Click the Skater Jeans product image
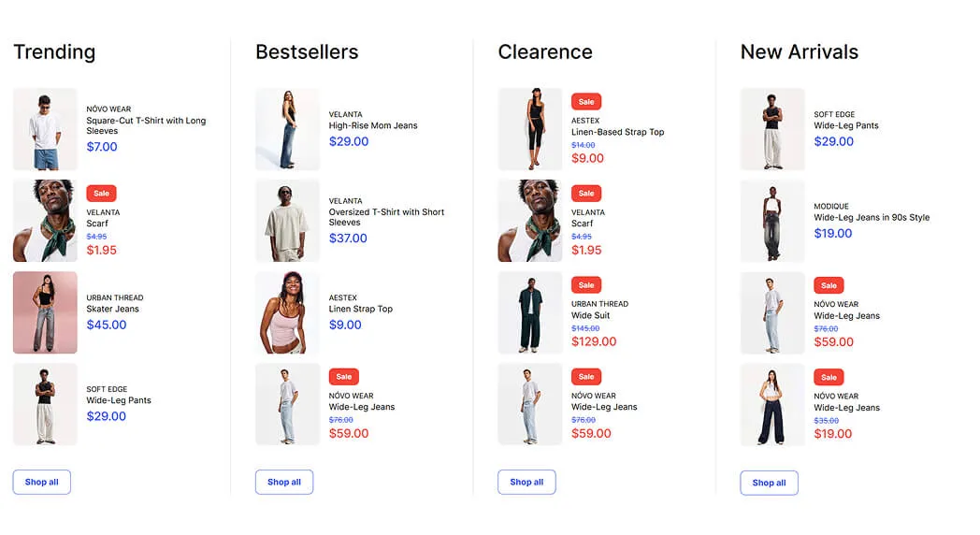Image resolution: width=980 pixels, height=535 pixels. click(x=45, y=312)
